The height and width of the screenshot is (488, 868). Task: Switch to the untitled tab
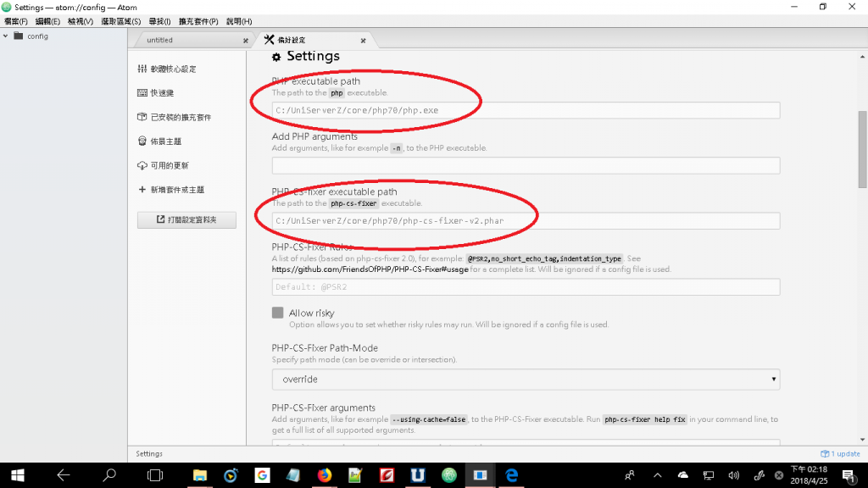pos(159,40)
